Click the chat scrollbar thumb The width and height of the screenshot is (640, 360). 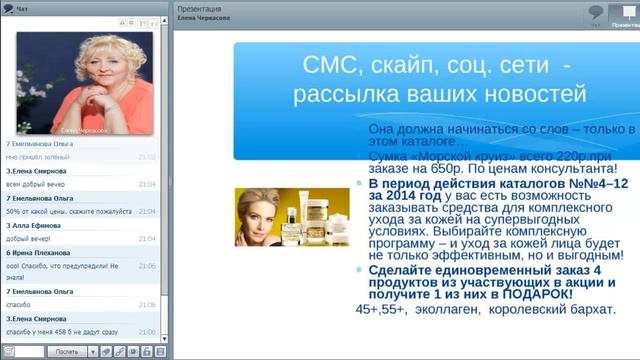[x=164, y=159]
